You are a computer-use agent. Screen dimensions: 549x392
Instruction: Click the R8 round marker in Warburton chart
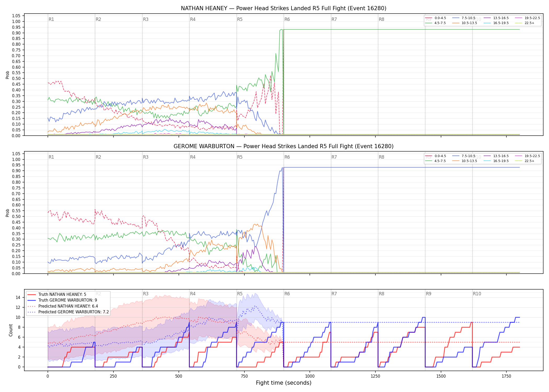pos(381,157)
